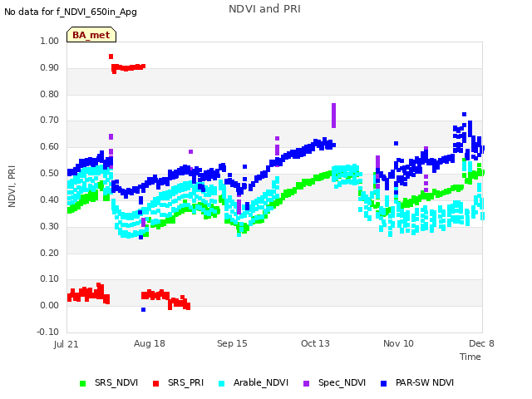Image resolution: width=532 pixels, height=399 pixels.
Task: Click the Aug 18 axis tick label
Action: [x=150, y=343]
